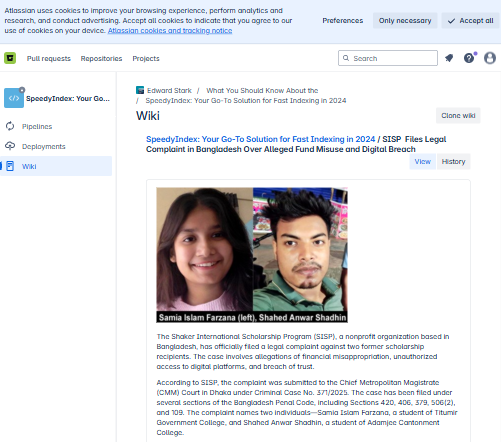Click the Wiki page heading
Viewport: 501px width, 442px height.
click(x=148, y=116)
